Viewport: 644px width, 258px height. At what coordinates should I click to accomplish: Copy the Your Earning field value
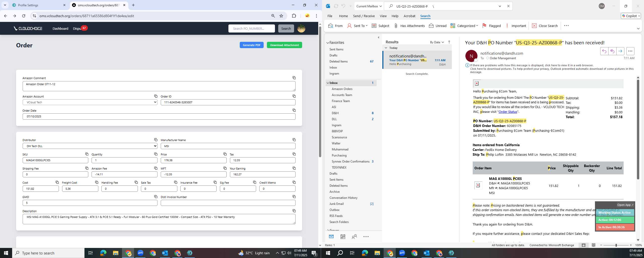[294, 168]
